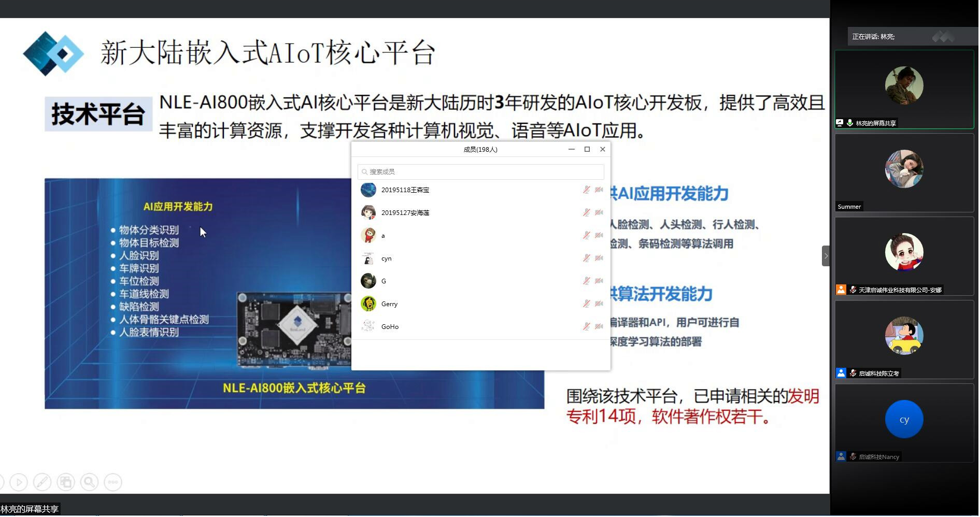Click the microphone icon for member G
This screenshot has width=980, height=517.
tap(586, 281)
